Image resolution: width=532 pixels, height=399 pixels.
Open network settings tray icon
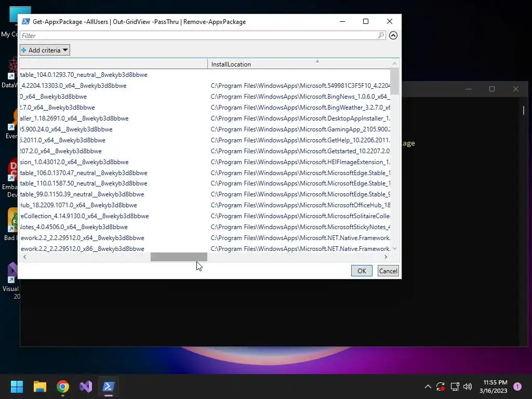click(455, 387)
